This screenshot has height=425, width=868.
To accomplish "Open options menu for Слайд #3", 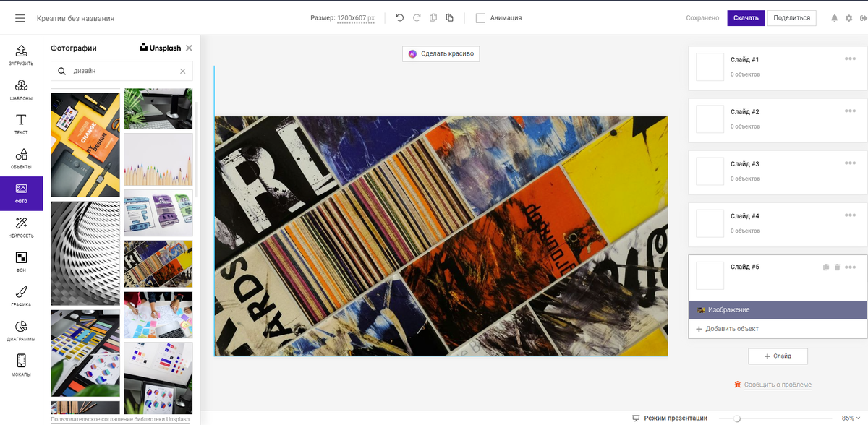I will point(850,163).
